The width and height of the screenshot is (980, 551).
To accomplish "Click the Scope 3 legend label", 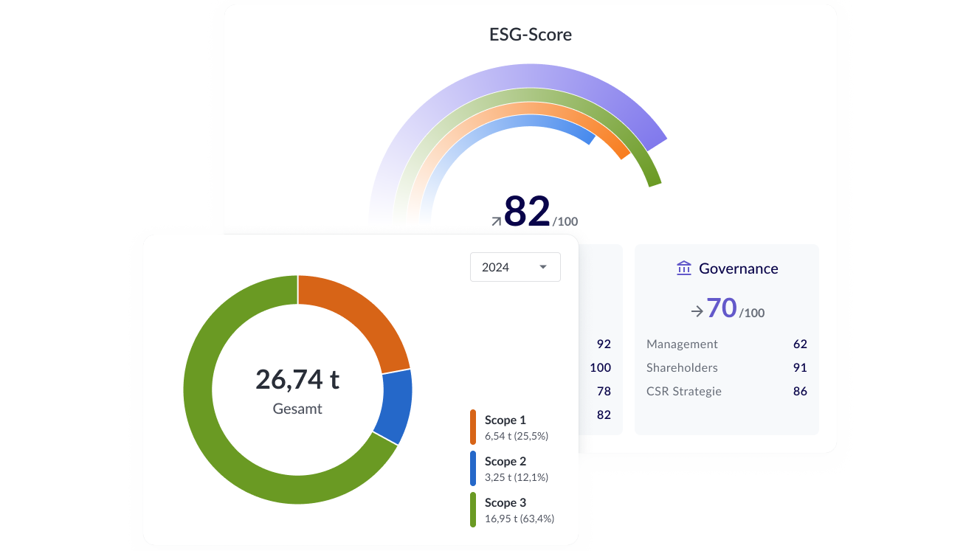I will (x=505, y=502).
